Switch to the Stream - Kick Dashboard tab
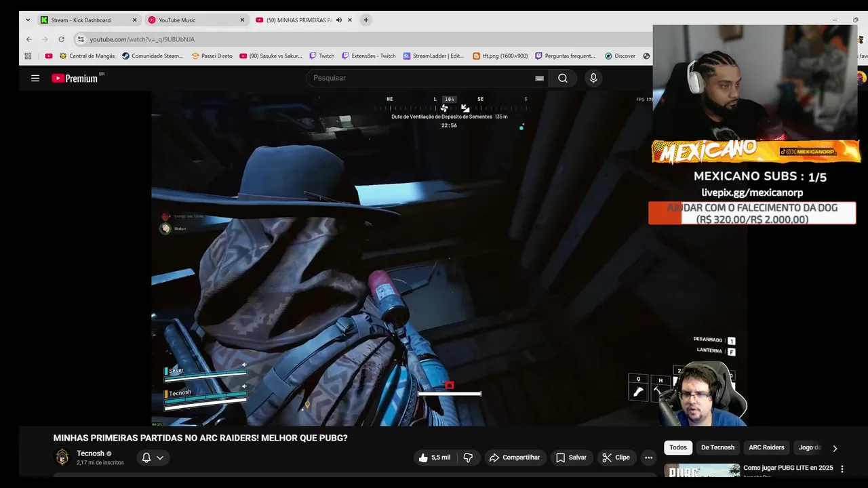This screenshot has height=488, width=868. coord(88,20)
